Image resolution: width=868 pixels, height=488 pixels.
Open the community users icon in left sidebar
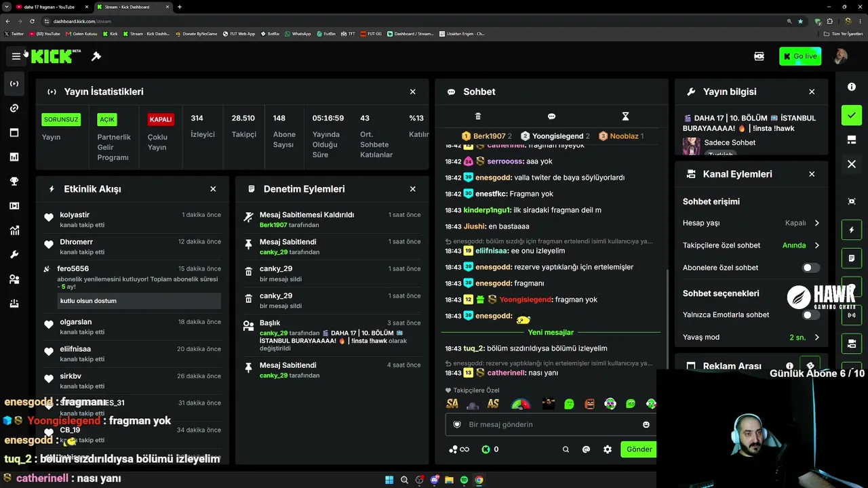[x=14, y=279]
